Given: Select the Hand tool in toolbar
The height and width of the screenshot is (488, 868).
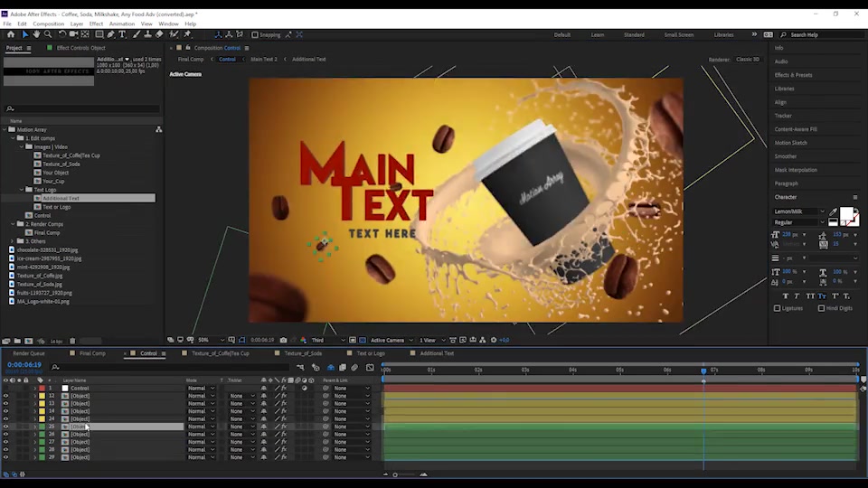Looking at the screenshot, I should 36,34.
